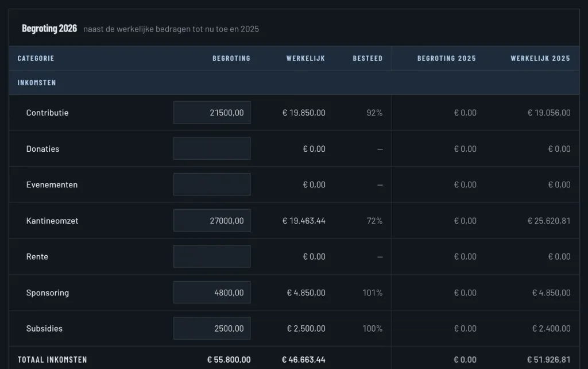588x369 pixels.
Task: Select the Kantineomzet row label
Action: 52,221
